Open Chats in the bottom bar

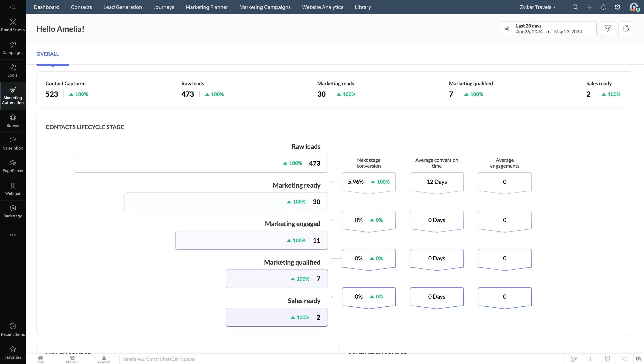(40, 359)
